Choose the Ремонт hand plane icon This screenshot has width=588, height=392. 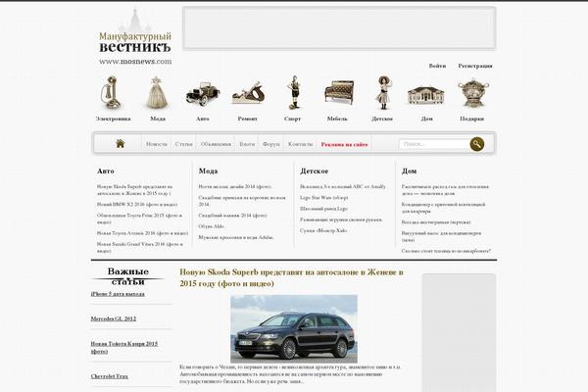[x=248, y=93]
